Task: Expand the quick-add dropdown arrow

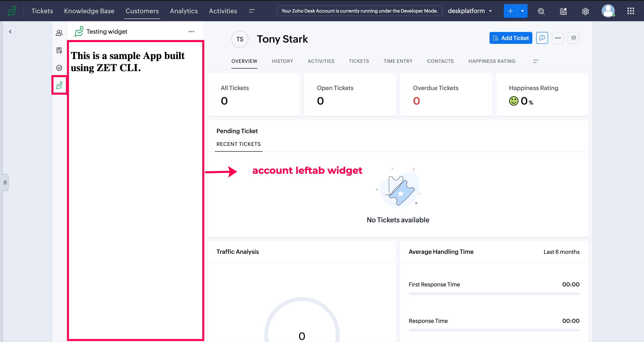Action: pos(523,11)
